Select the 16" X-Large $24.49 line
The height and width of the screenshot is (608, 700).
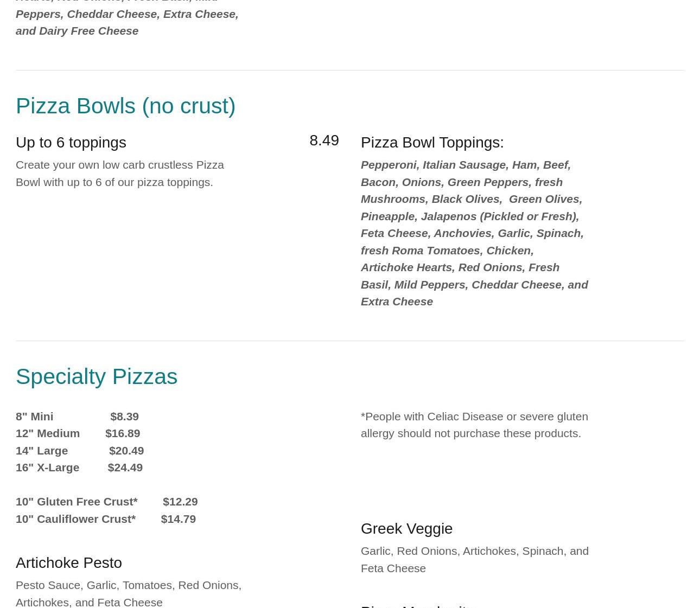[x=79, y=467]
